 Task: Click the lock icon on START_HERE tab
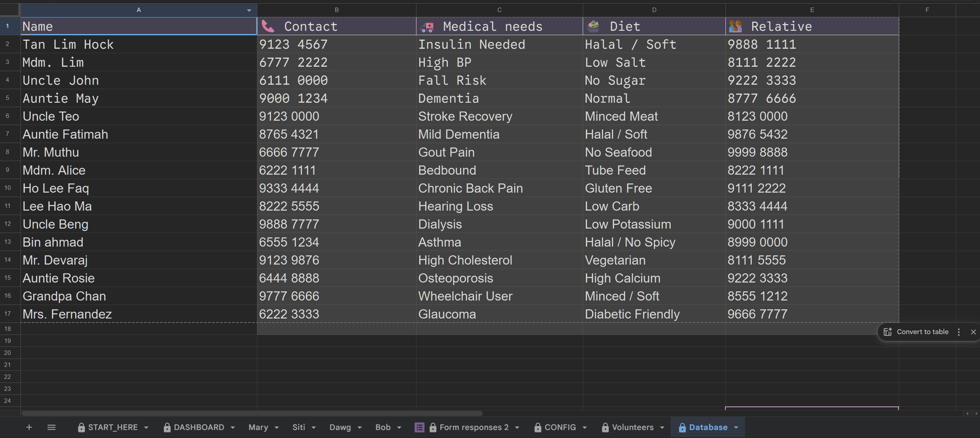[x=82, y=428]
